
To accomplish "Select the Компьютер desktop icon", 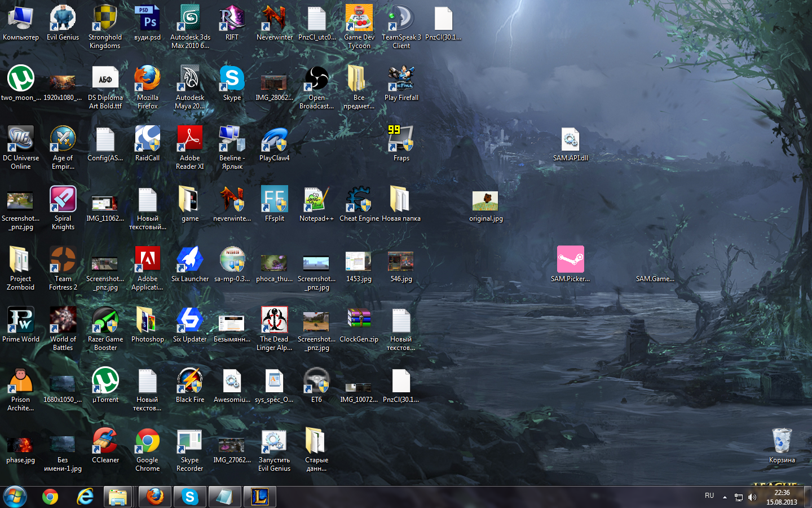I will coord(21,23).
